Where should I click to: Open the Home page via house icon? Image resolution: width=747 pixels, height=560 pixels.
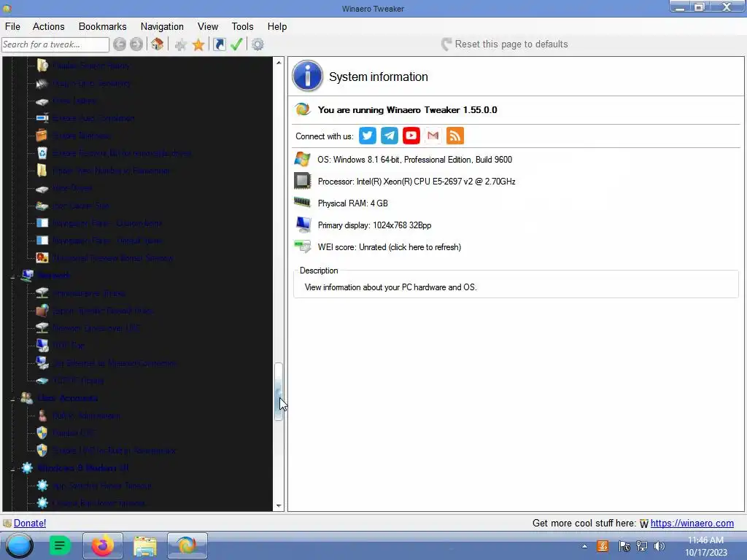point(158,44)
